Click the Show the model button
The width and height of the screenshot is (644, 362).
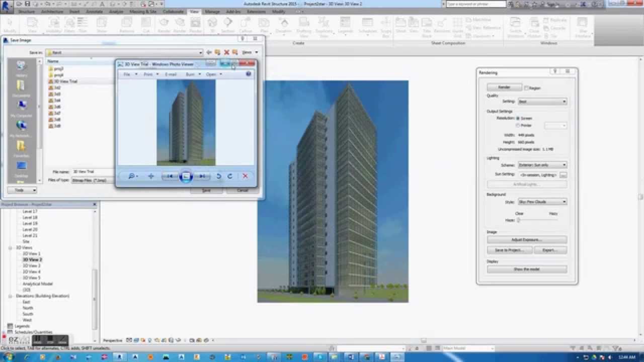tap(526, 269)
